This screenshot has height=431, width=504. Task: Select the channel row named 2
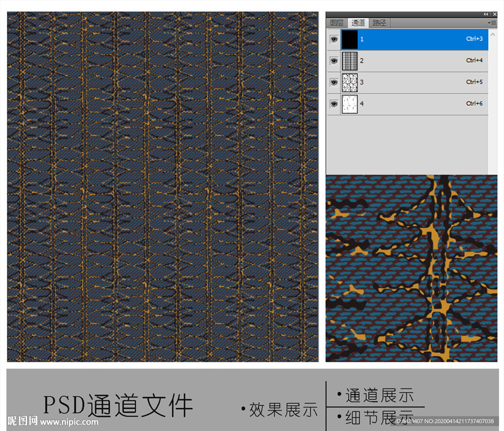pos(408,61)
